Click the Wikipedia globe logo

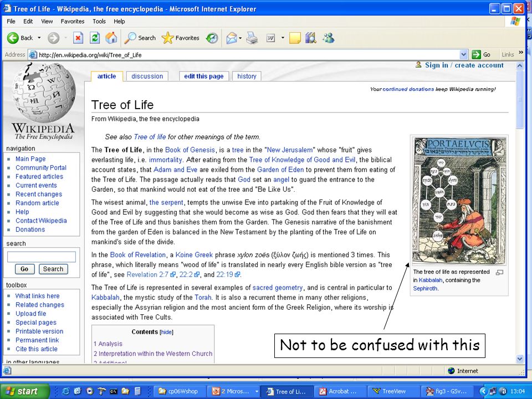43,91
